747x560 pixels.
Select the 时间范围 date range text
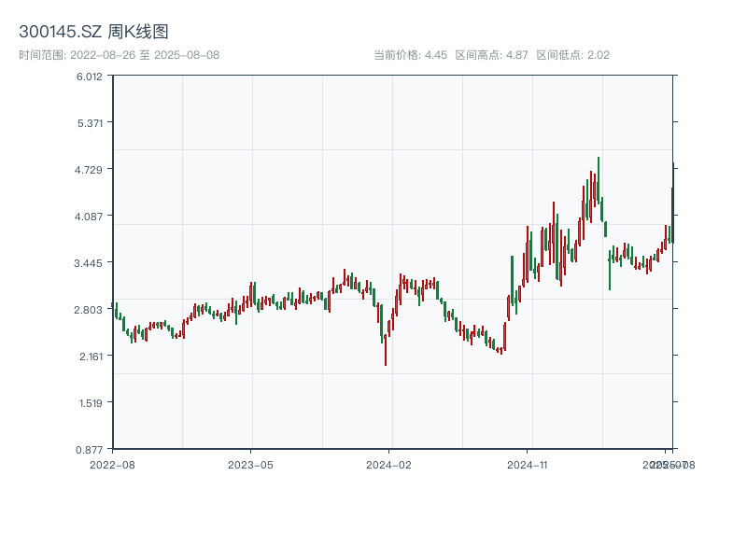pyautogui.click(x=119, y=55)
